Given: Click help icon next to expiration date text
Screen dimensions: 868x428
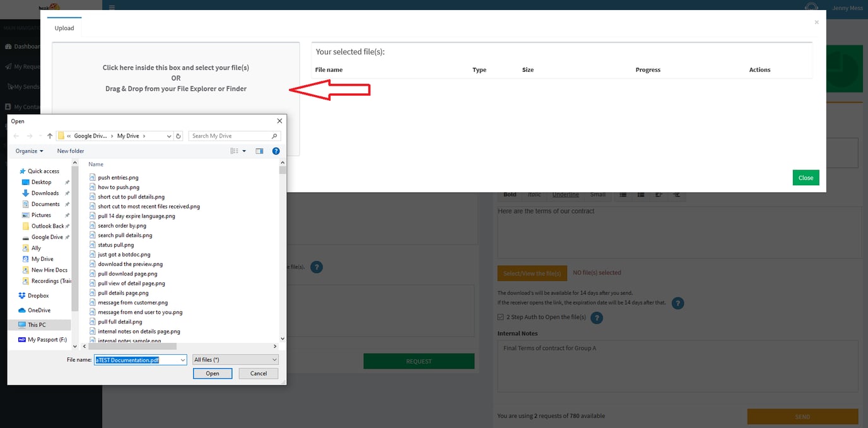Looking at the screenshot, I should pyautogui.click(x=677, y=303).
